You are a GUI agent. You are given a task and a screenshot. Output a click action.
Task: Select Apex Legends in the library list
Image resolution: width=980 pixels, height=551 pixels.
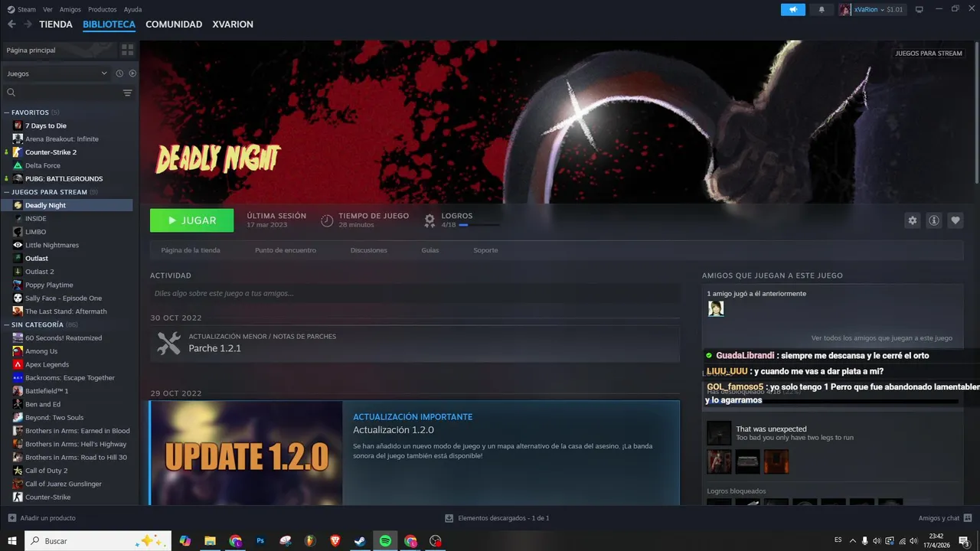point(47,364)
